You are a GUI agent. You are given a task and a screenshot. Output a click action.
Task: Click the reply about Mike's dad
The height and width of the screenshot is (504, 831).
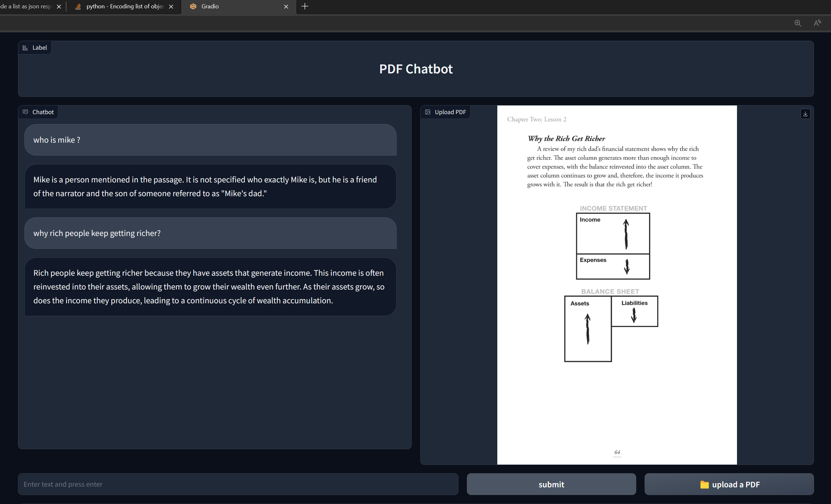[210, 186]
